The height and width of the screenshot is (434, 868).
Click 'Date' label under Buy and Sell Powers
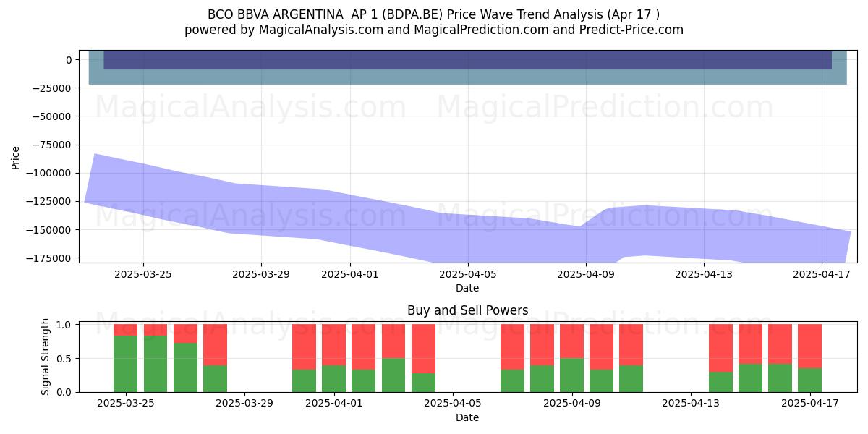(467, 417)
